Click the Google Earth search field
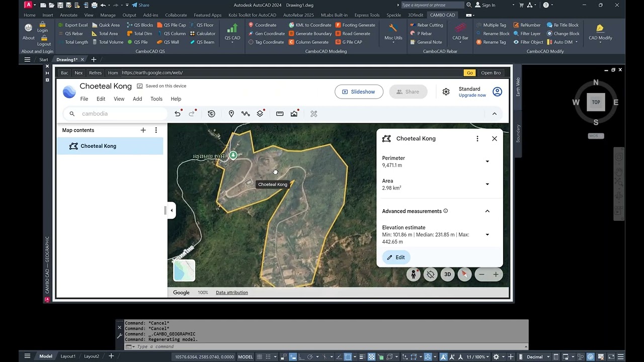 click(115, 114)
